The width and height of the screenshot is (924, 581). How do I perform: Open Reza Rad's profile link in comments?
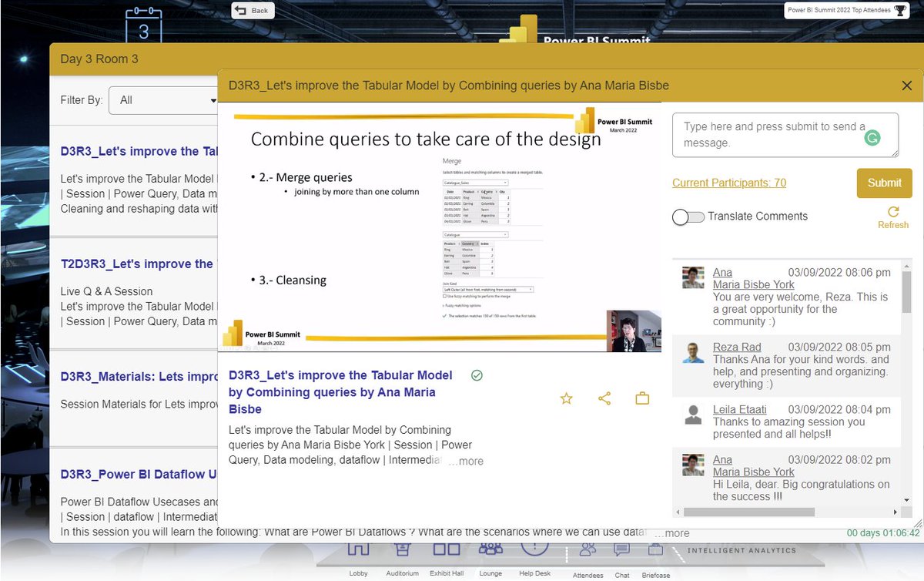(x=737, y=347)
